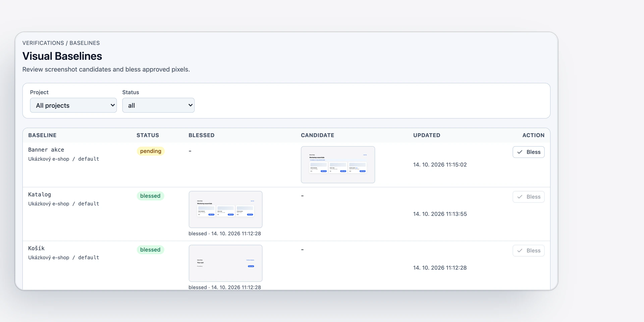The image size is (644, 322).
Task: Click project path under Katalog
Action: tap(64, 204)
